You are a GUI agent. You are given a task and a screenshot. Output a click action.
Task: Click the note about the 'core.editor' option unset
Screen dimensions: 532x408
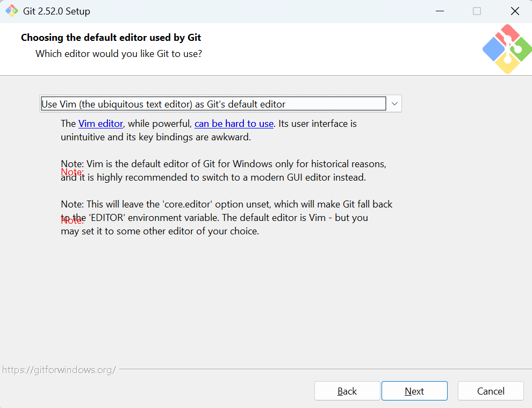coord(227,218)
